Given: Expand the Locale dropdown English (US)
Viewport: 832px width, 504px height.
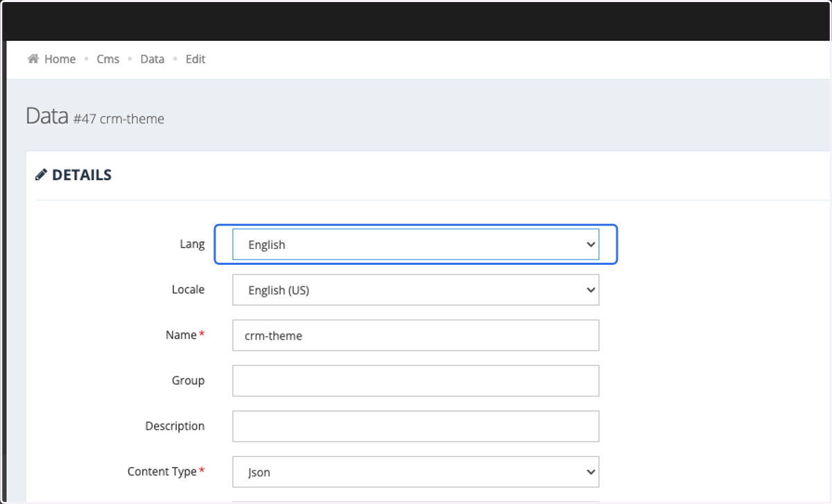Looking at the screenshot, I should pos(415,290).
